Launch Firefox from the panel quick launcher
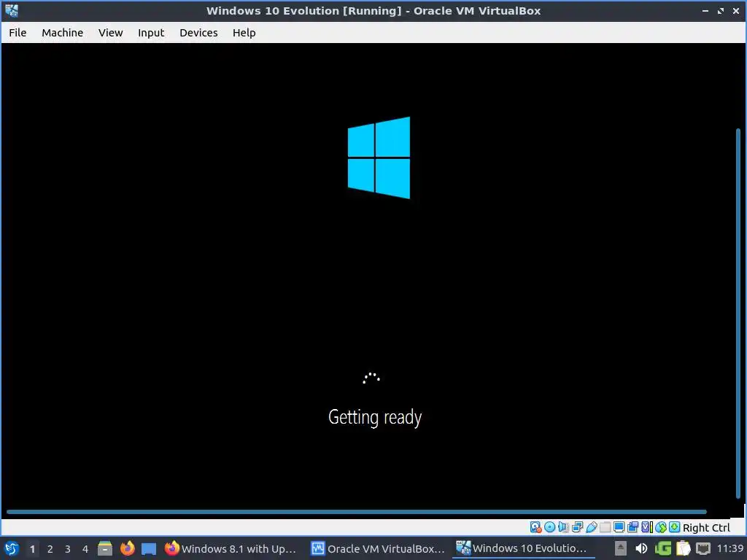This screenshot has height=560, width=747. coord(127,548)
